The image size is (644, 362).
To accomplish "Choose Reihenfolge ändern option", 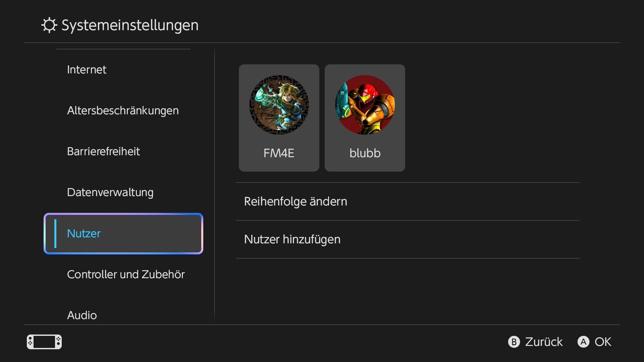I will [408, 201].
